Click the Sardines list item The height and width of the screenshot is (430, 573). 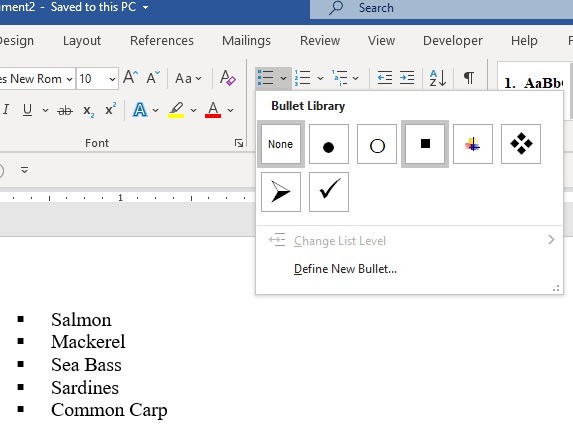(85, 387)
